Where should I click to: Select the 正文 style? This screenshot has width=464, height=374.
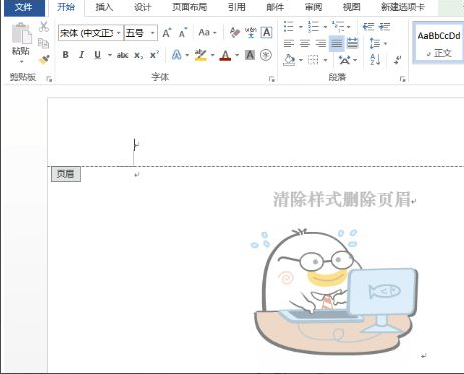pos(438,43)
